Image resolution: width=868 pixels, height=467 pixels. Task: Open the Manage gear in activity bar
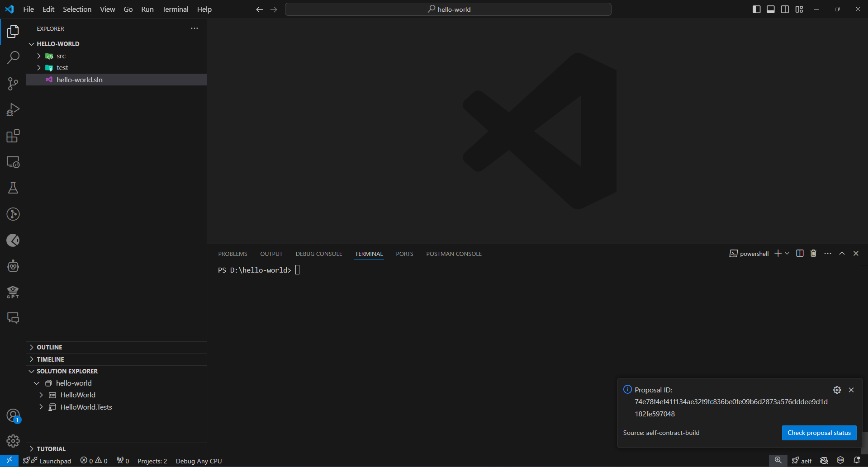[13, 441]
